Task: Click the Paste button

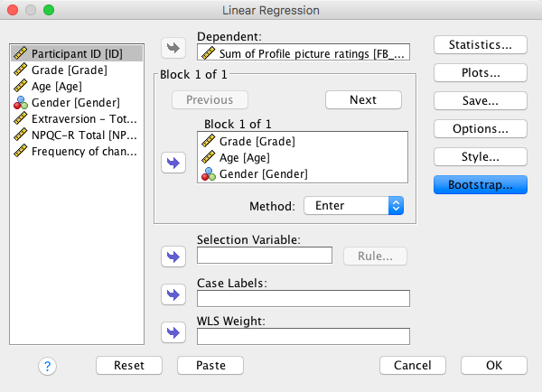Action: 210,365
